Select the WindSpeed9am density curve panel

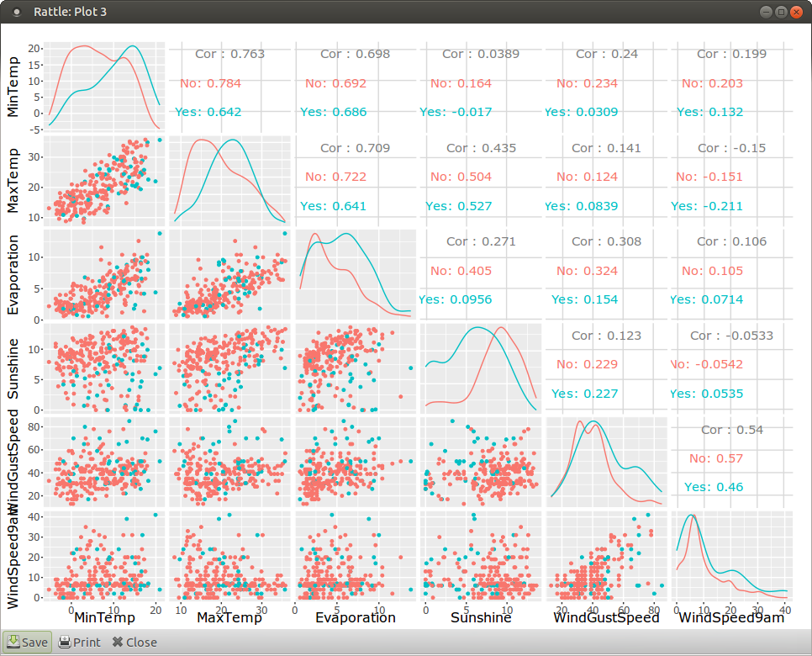(x=730, y=554)
